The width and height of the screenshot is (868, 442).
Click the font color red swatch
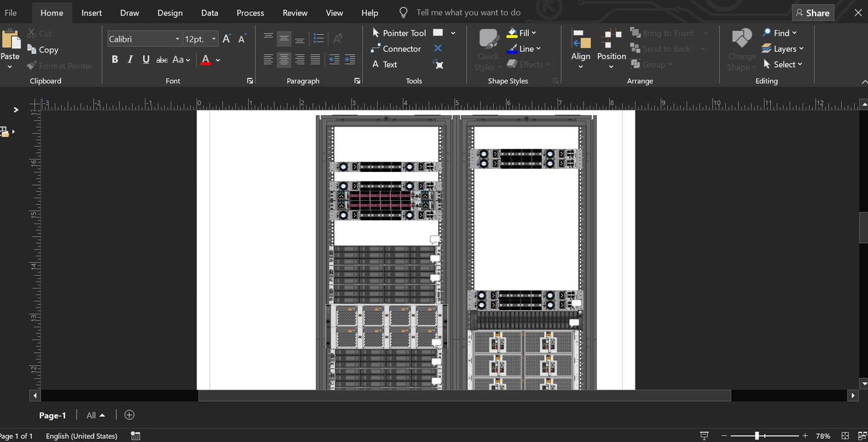coord(206,60)
